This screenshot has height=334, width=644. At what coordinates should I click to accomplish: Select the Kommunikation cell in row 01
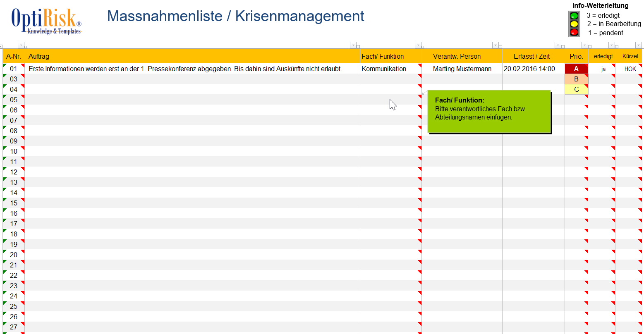[384, 69]
